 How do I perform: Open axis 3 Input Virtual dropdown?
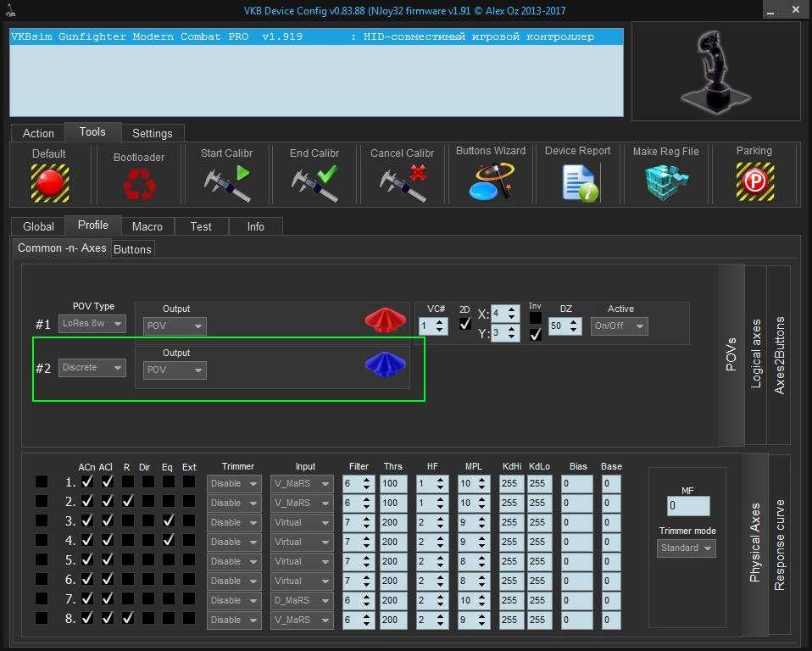(302, 522)
